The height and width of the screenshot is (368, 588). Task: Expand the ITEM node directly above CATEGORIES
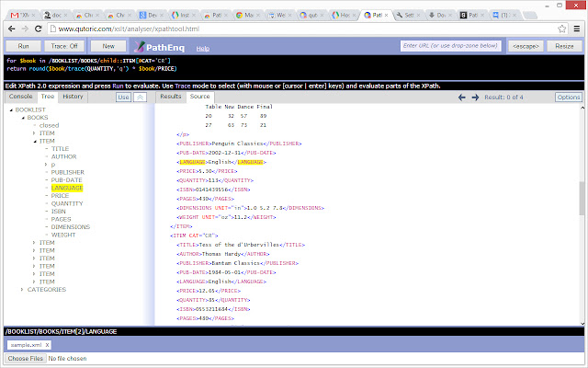[x=34, y=282]
